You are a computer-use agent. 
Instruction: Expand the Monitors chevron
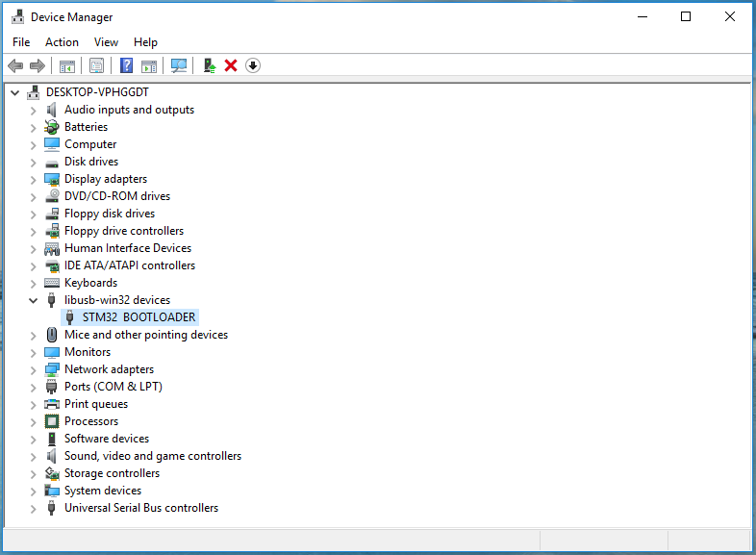tap(34, 353)
